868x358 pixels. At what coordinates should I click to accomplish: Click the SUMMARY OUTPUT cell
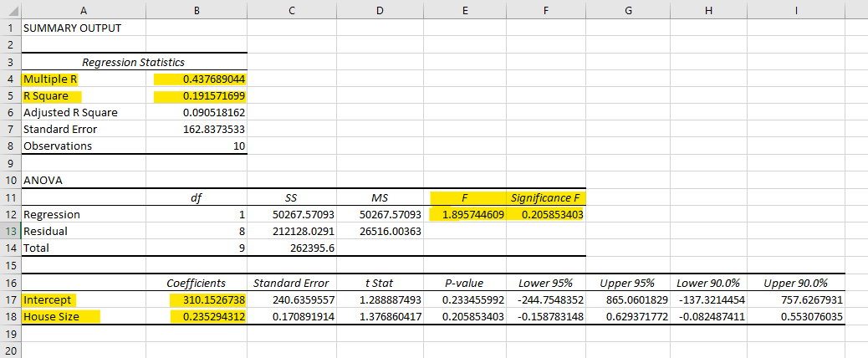coord(72,28)
